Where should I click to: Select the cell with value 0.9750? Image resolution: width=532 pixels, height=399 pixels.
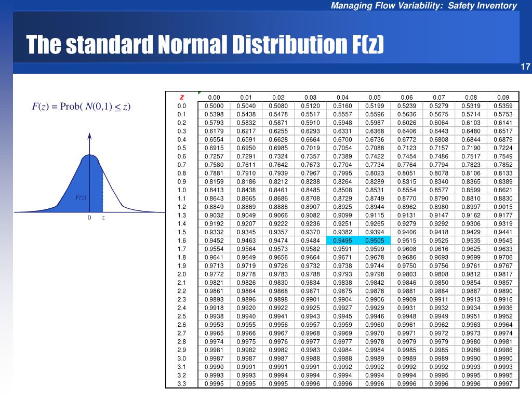point(406,265)
